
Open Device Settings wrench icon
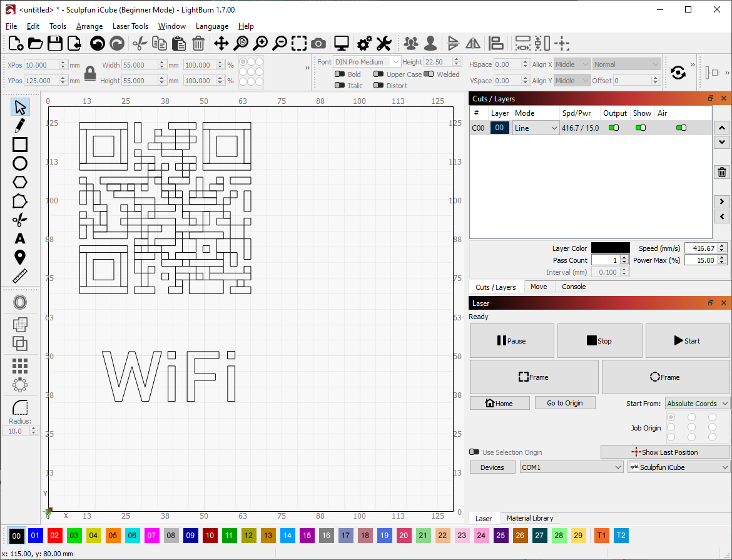(x=384, y=43)
